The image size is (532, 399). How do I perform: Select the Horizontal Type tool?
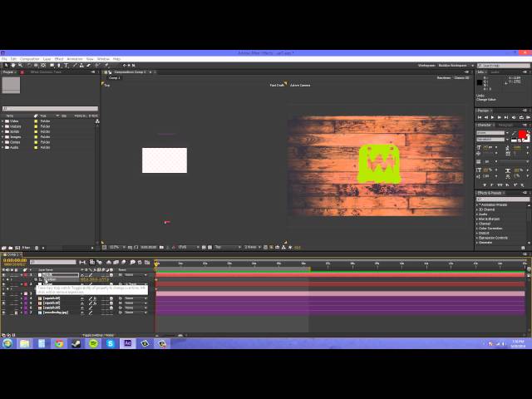[66, 65]
